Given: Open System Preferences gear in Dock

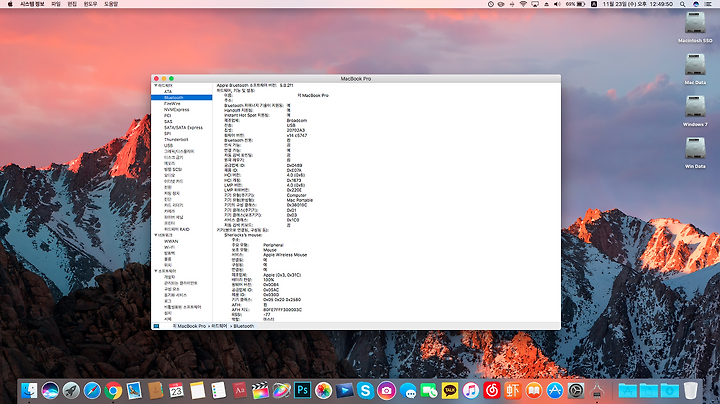Looking at the screenshot, I should 576,391.
